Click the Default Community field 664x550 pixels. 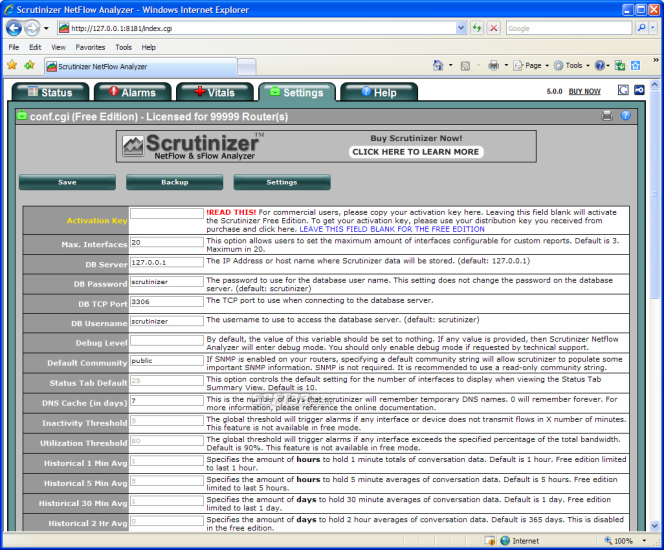[x=167, y=360]
